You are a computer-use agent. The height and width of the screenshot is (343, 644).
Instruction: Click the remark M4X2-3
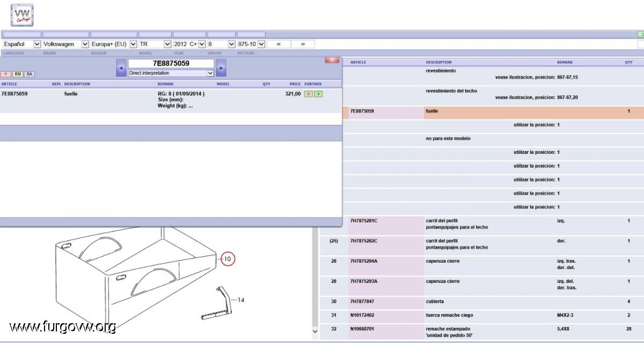click(x=566, y=315)
